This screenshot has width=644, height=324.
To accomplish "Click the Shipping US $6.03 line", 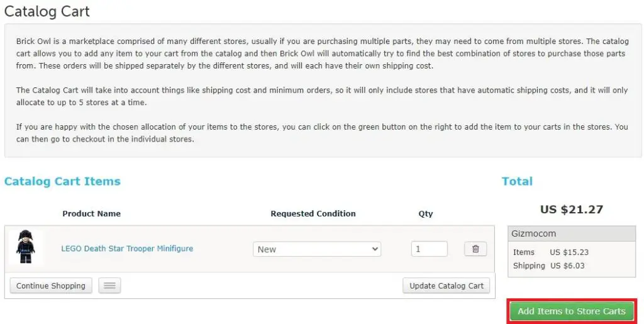I will pyautogui.click(x=548, y=265).
